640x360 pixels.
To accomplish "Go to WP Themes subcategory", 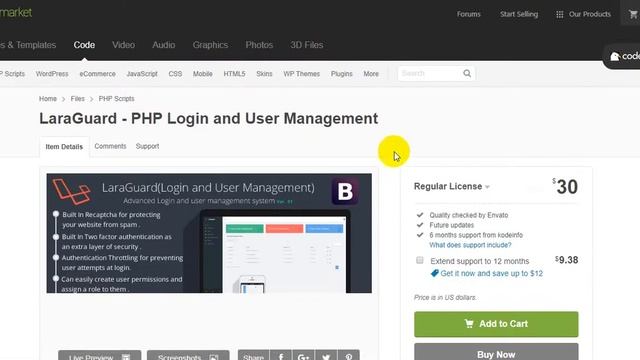I will point(302,74).
